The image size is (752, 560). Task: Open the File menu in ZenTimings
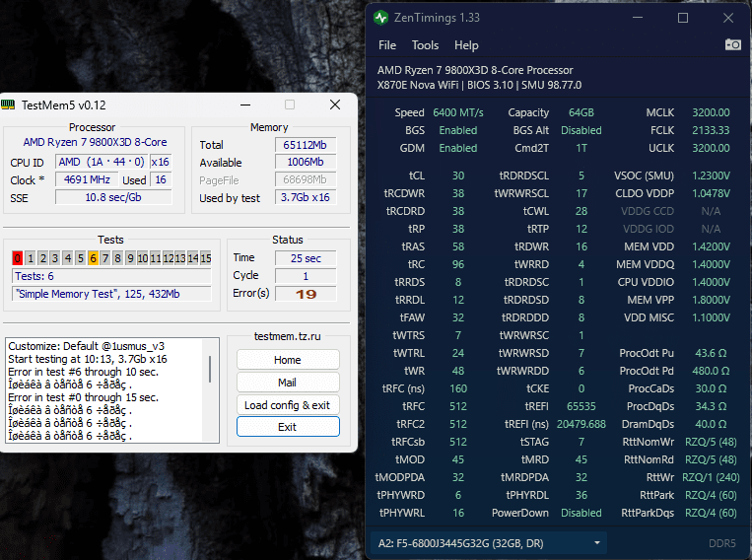(x=387, y=45)
